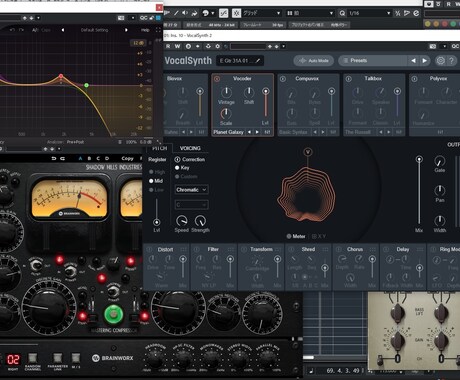Edit the preset name pencil icon
This screenshot has width=460, height=380.
(258, 60)
